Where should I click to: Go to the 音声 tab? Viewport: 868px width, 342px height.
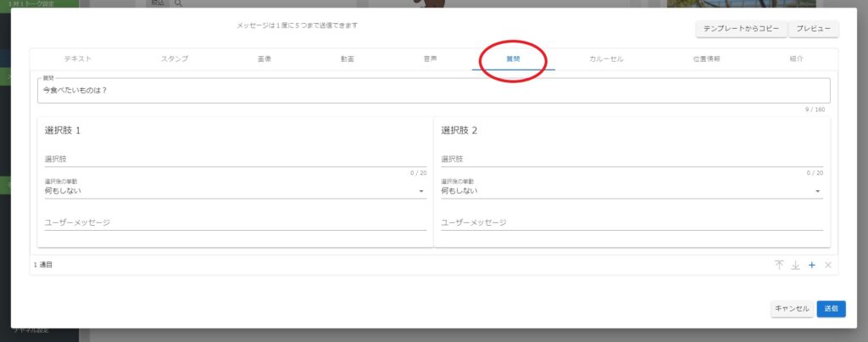click(430, 59)
